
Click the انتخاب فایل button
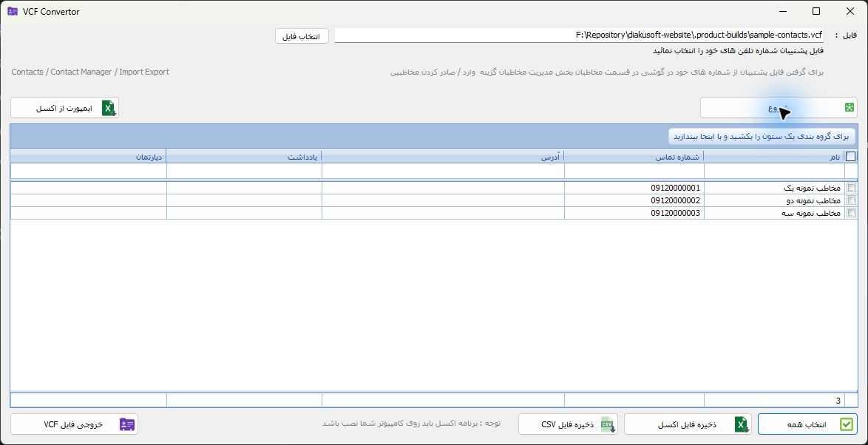pos(302,36)
